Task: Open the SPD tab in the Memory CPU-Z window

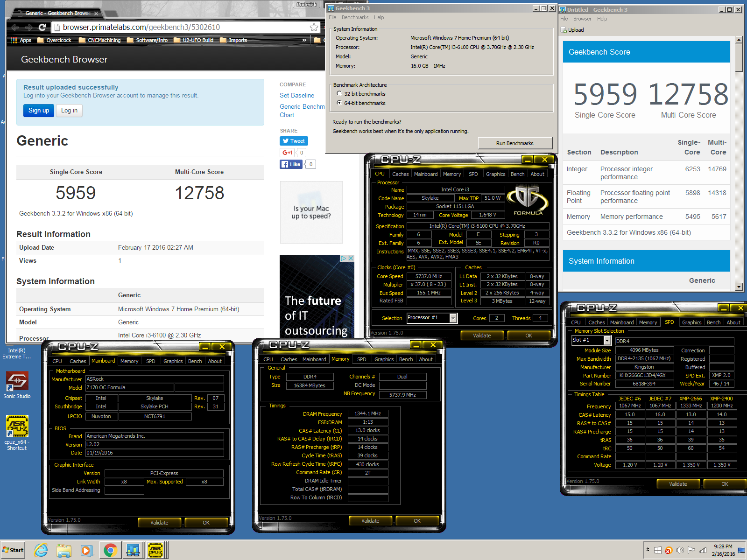Action: [361, 359]
